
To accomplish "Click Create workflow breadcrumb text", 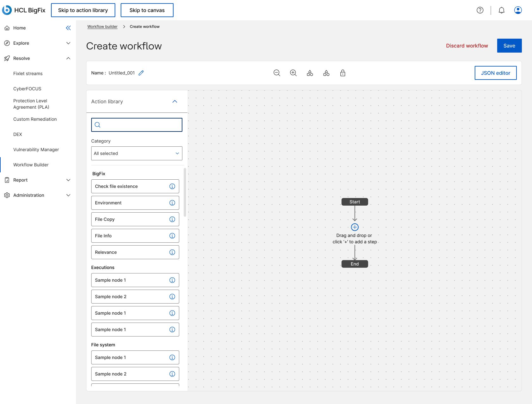I will (x=145, y=27).
